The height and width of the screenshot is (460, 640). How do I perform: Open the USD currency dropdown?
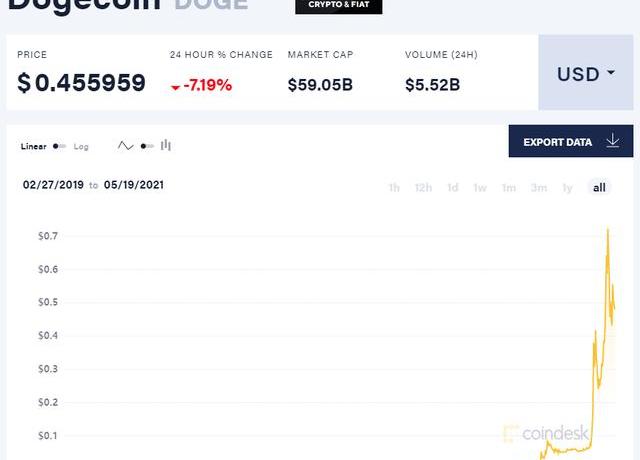585,74
